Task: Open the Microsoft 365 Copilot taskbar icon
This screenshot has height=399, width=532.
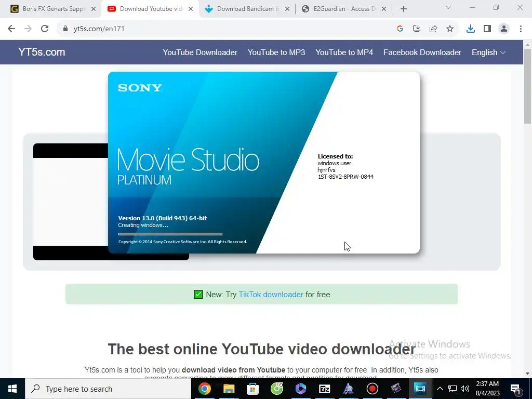Action: (301, 389)
